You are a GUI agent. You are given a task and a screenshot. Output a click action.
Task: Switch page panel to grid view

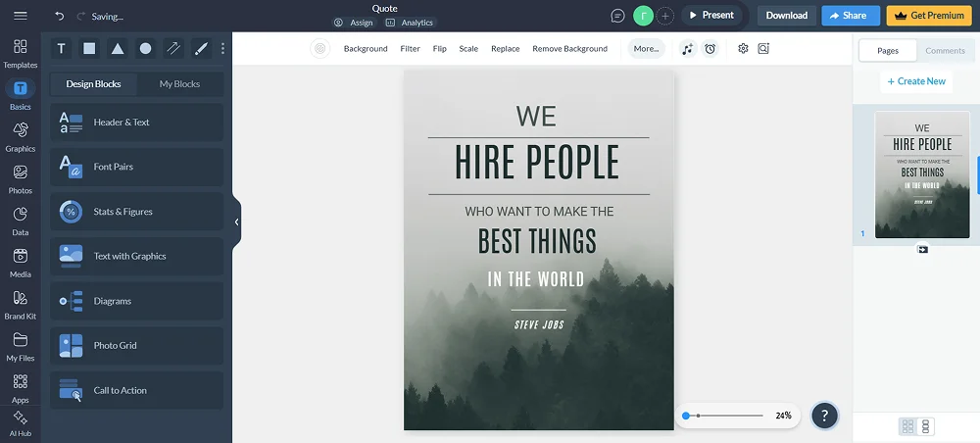907,426
